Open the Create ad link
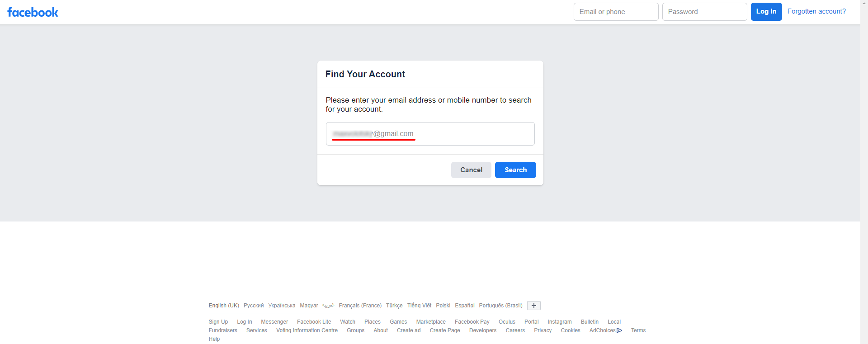 pos(409,330)
